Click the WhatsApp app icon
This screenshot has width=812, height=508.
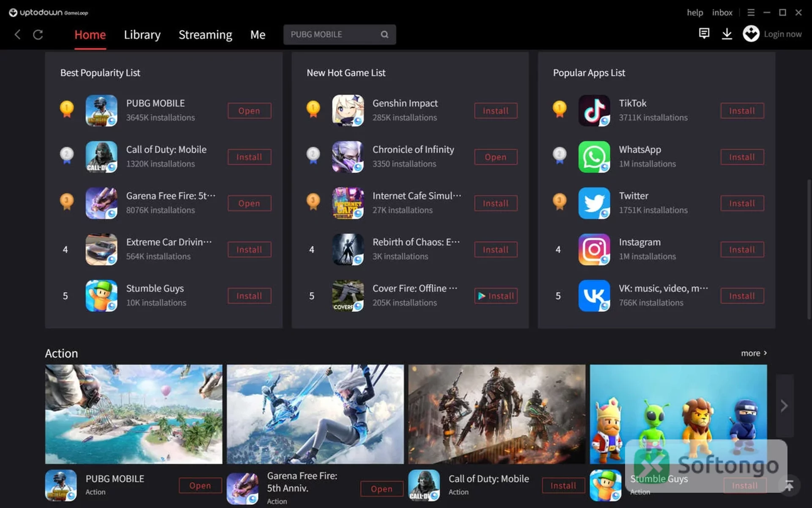[594, 157]
